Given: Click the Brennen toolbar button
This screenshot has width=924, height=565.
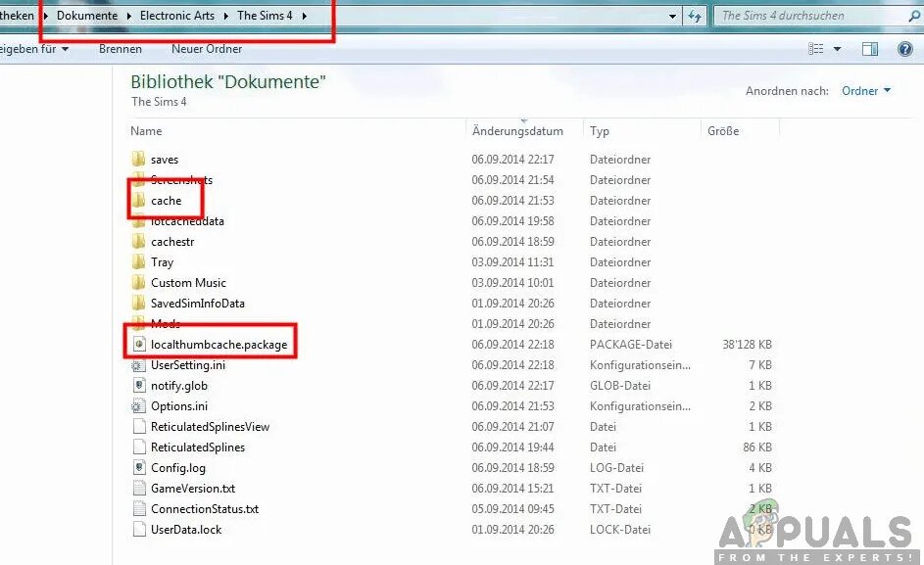Looking at the screenshot, I should [121, 49].
